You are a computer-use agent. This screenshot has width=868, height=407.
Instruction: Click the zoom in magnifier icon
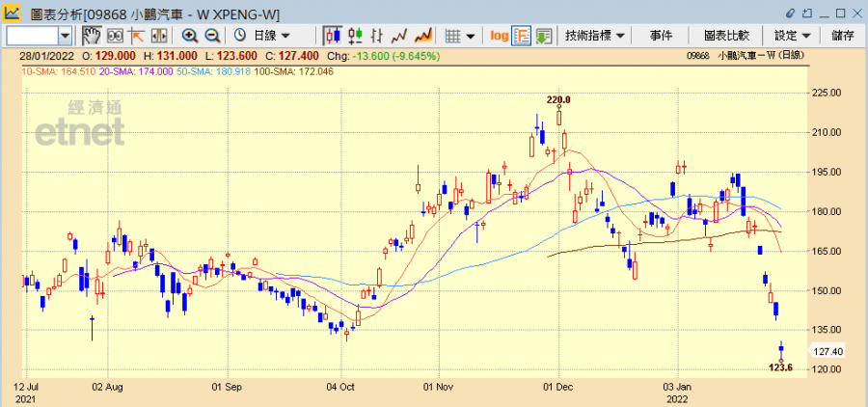pos(190,36)
